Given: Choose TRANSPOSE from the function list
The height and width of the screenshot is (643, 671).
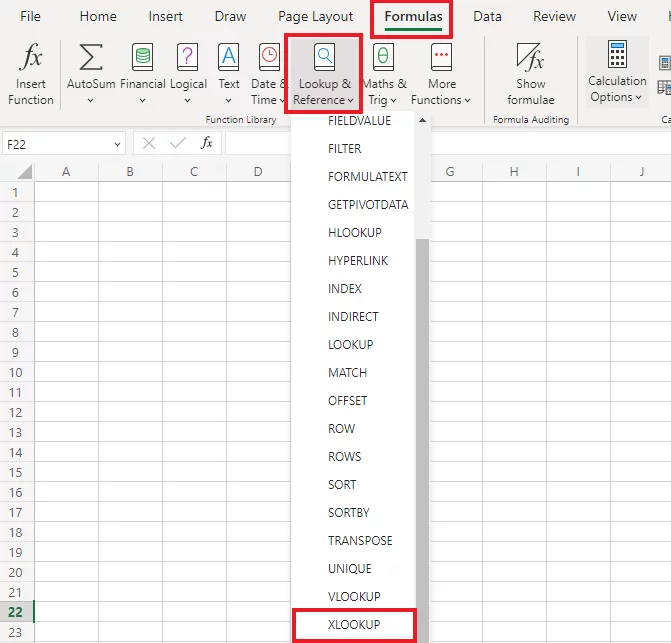Looking at the screenshot, I should pos(354,541).
